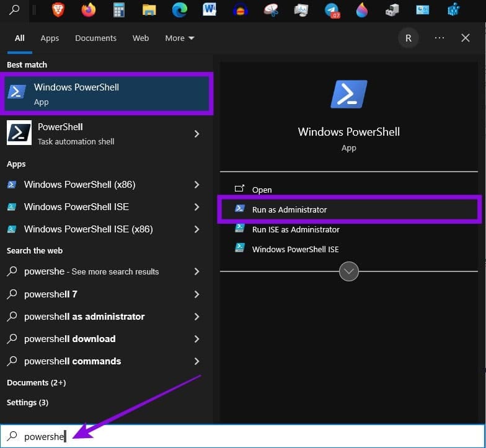Expand 'powershell as administrator' arrow
This screenshot has height=448, width=486.
[x=197, y=317]
